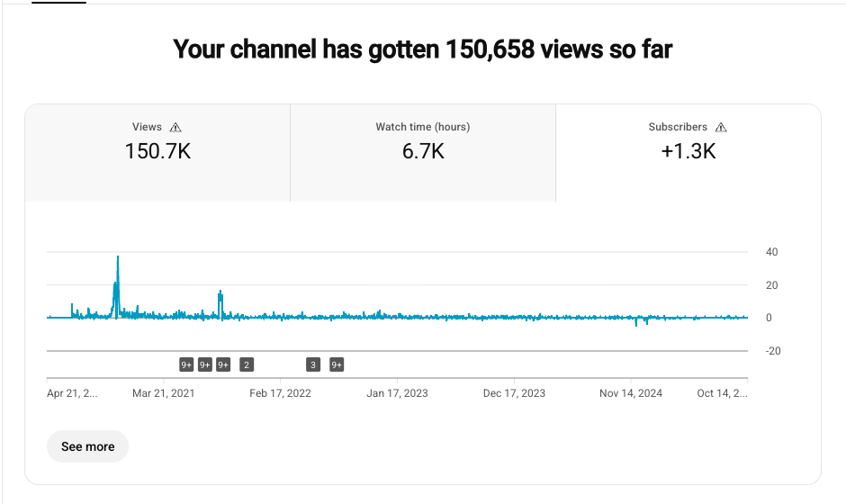Screen dimensions: 846x504
Task: Click the dip below zero in the chart line
Action: pyautogui.click(x=636, y=323)
